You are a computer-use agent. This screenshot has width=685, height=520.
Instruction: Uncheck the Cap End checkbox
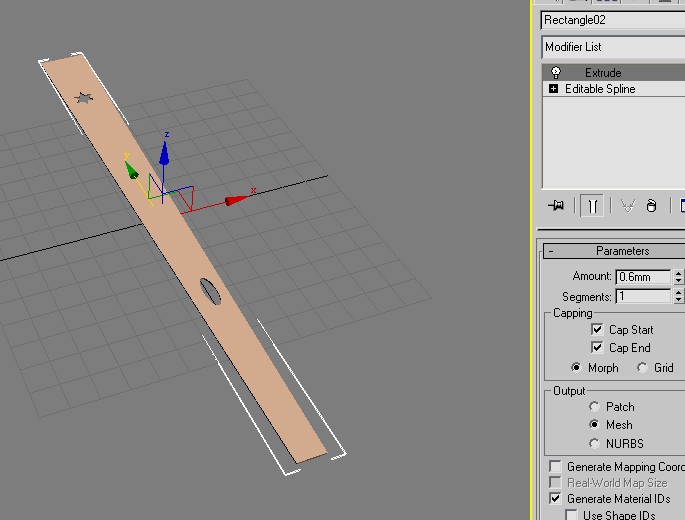point(597,347)
